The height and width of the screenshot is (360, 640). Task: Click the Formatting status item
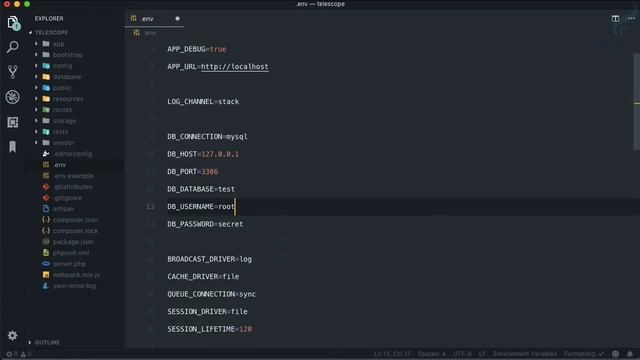coord(584,354)
